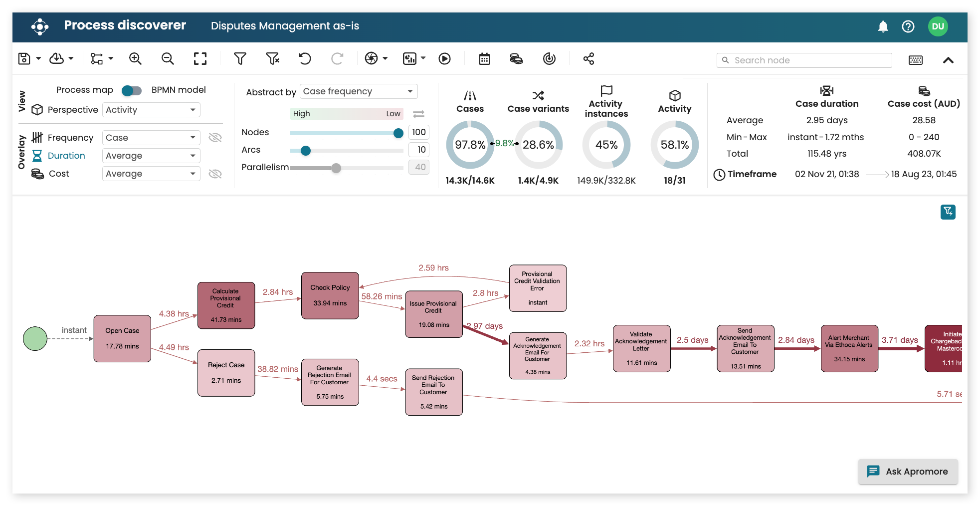
Task: Click the undo arrow icon
Action: coord(305,58)
